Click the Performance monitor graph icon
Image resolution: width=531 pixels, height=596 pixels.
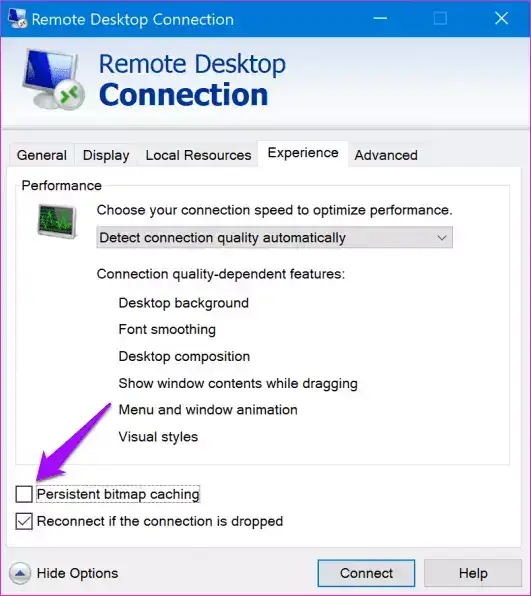click(x=57, y=221)
